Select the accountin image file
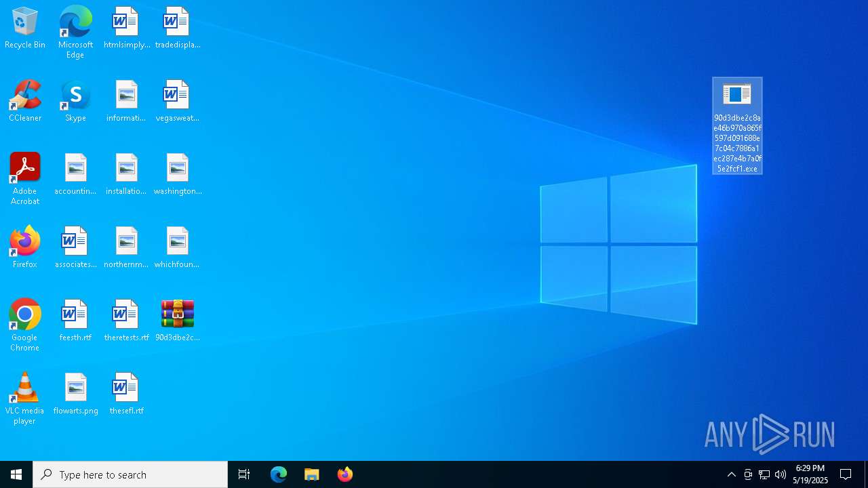Image resolution: width=868 pixels, height=488 pixels. 75,175
